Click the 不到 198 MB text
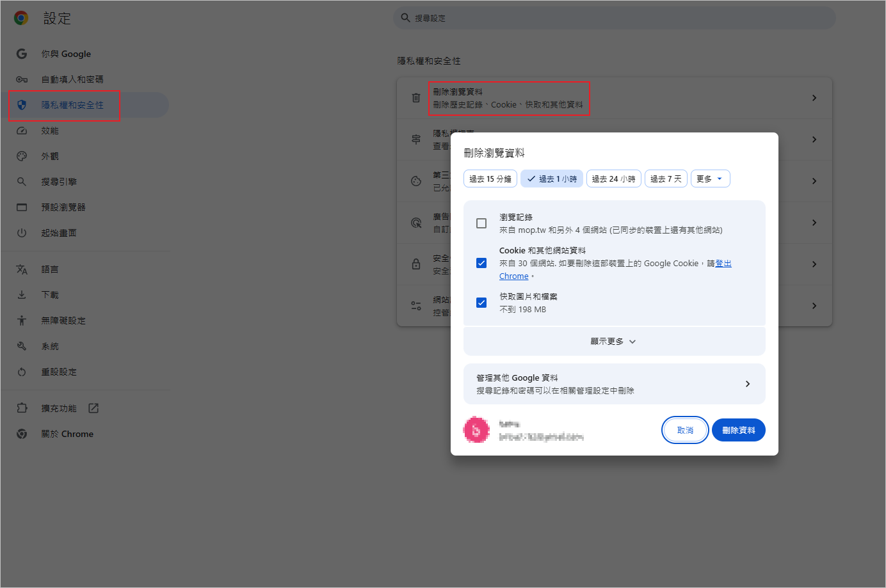The height and width of the screenshot is (588, 886). 522,309
